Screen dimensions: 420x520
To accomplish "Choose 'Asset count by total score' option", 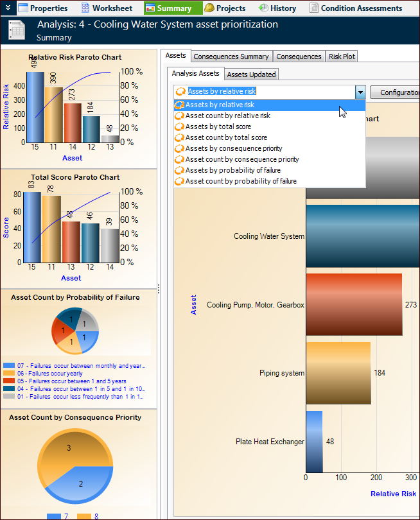I will pyautogui.click(x=270, y=137).
